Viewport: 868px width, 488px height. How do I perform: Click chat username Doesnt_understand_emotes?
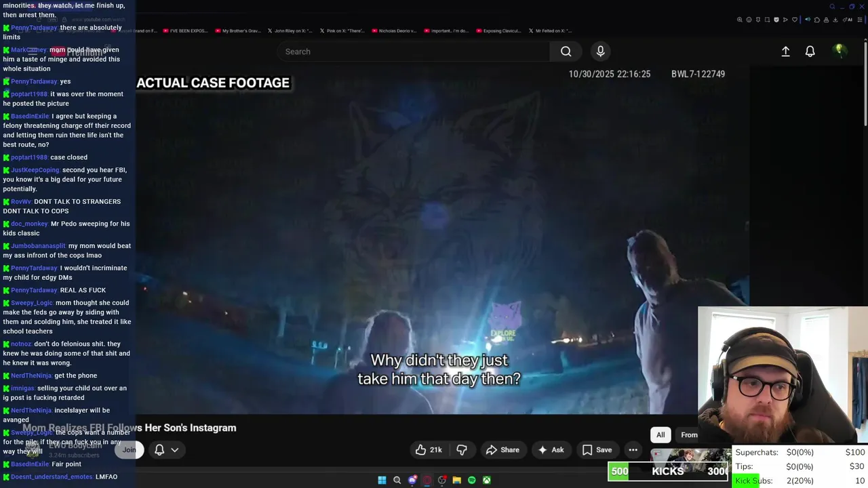52,477
